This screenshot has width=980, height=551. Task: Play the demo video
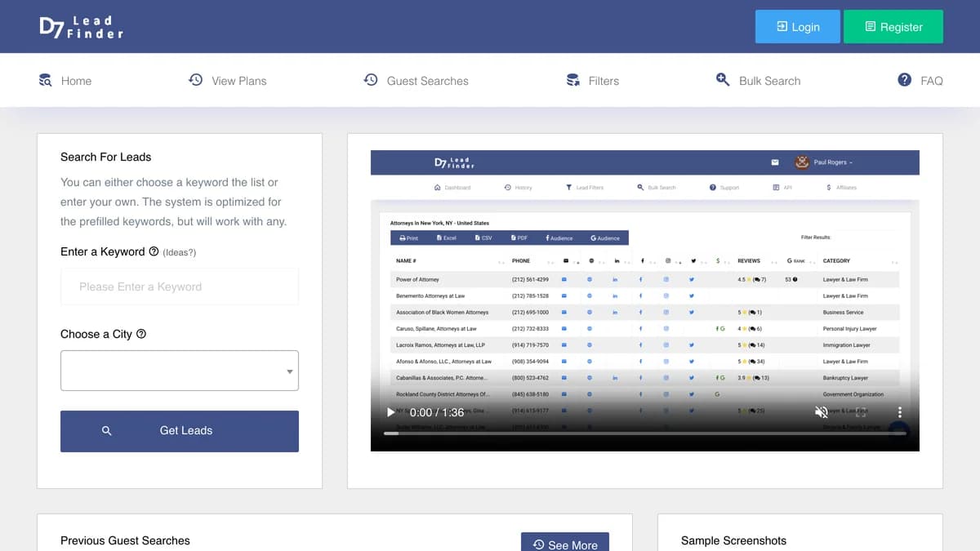pyautogui.click(x=390, y=413)
